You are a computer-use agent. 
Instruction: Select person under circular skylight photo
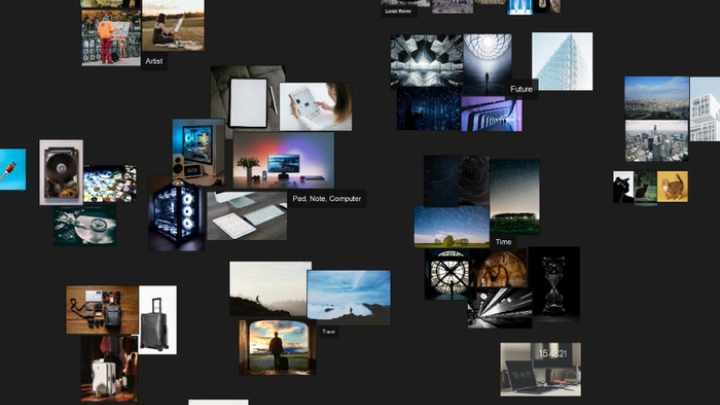487,64
